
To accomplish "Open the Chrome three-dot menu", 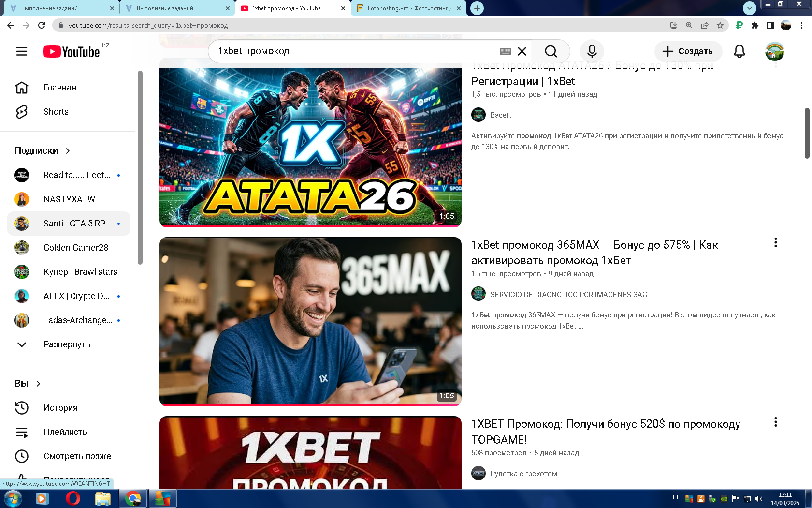I will (x=802, y=25).
